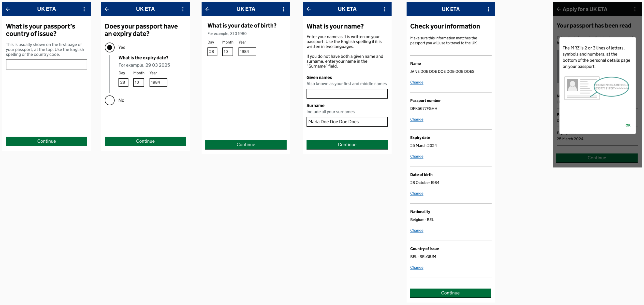This screenshot has height=305, width=644.
Task: Click the back arrow on the country of issue screen
Action: 8,9
